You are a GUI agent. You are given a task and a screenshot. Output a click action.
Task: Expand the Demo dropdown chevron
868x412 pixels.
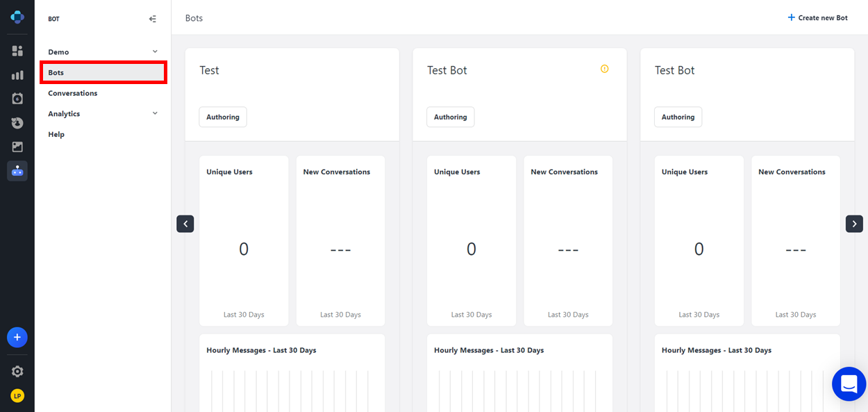click(155, 51)
